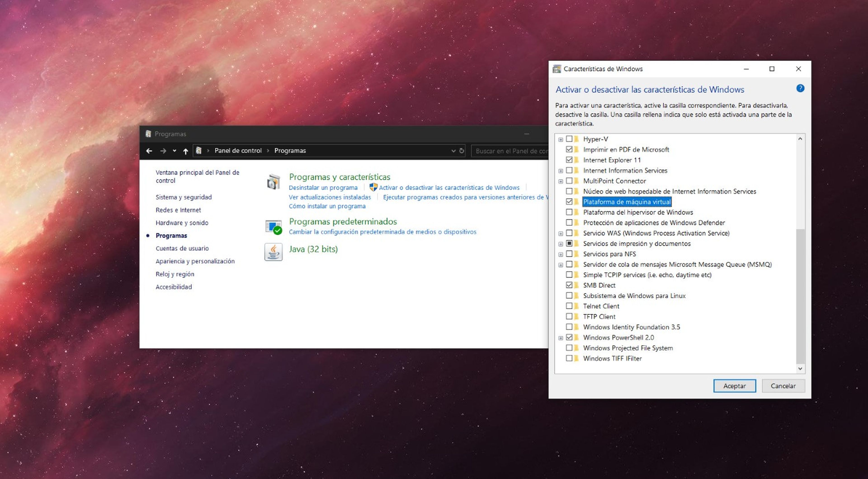Screen dimensions: 868x479
Task: Go back in the Programas window
Action: pyautogui.click(x=149, y=151)
